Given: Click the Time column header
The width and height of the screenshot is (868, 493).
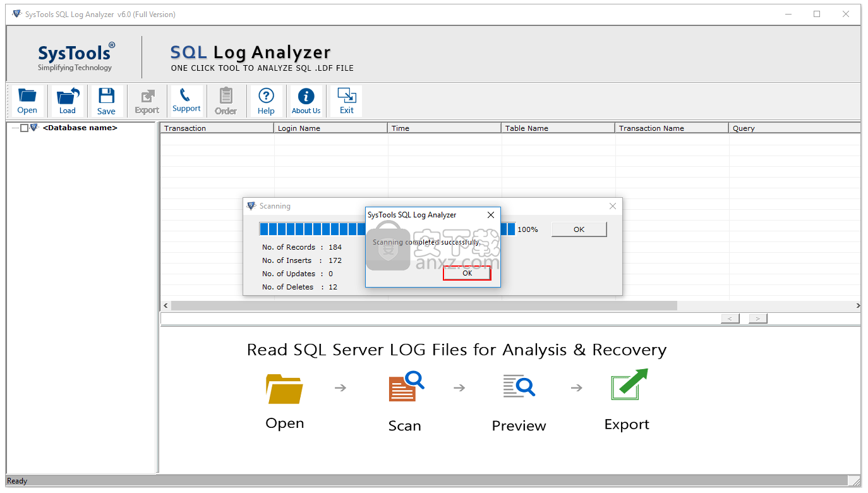Looking at the screenshot, I should 444,128.
